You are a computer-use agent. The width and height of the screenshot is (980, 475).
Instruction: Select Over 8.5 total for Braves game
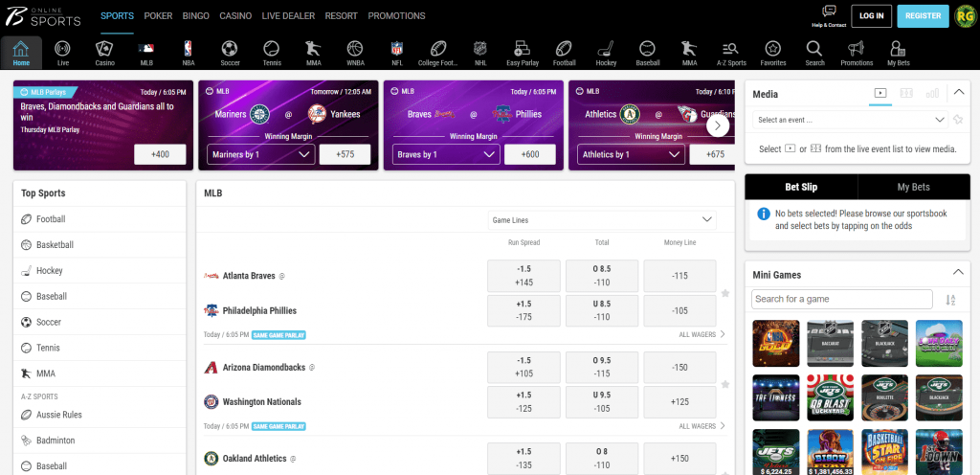pyautogui.click(x=602, y=276)
